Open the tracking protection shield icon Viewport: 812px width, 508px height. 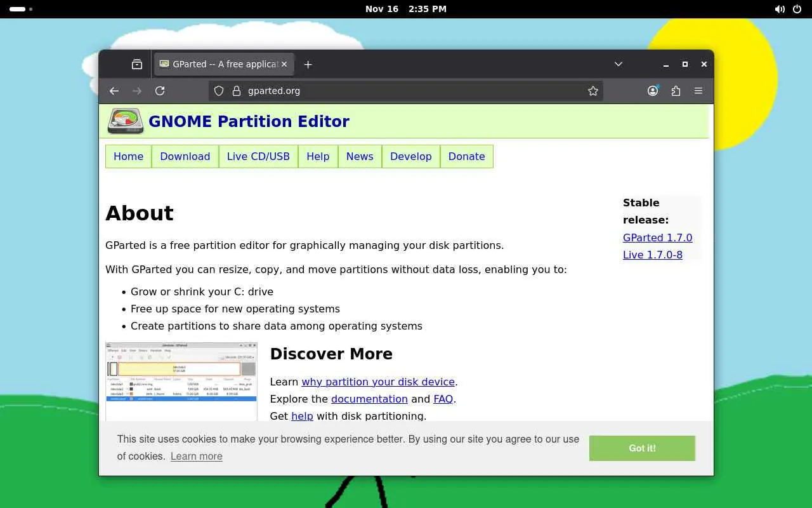pyautogui.click(x=219, y=91)
